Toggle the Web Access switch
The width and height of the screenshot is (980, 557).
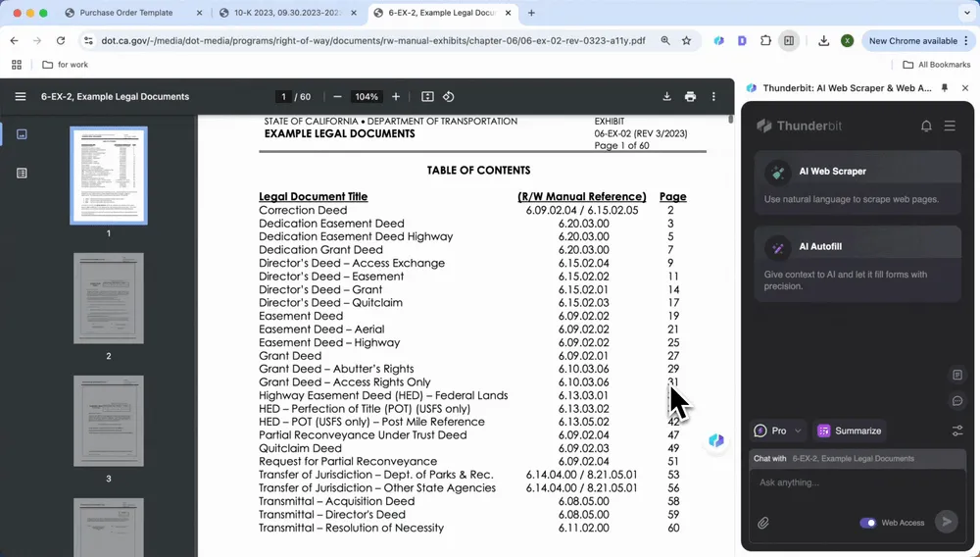pos(867,523)
